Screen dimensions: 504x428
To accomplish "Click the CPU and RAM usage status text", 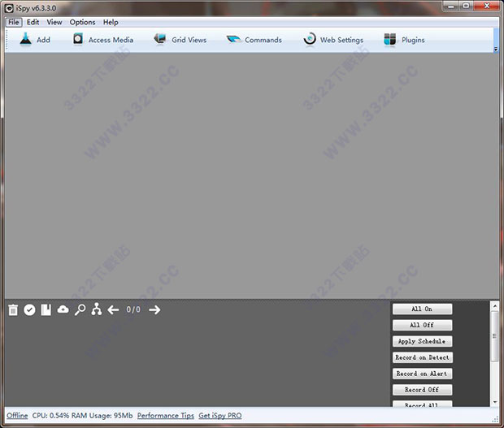I will 82,416.
